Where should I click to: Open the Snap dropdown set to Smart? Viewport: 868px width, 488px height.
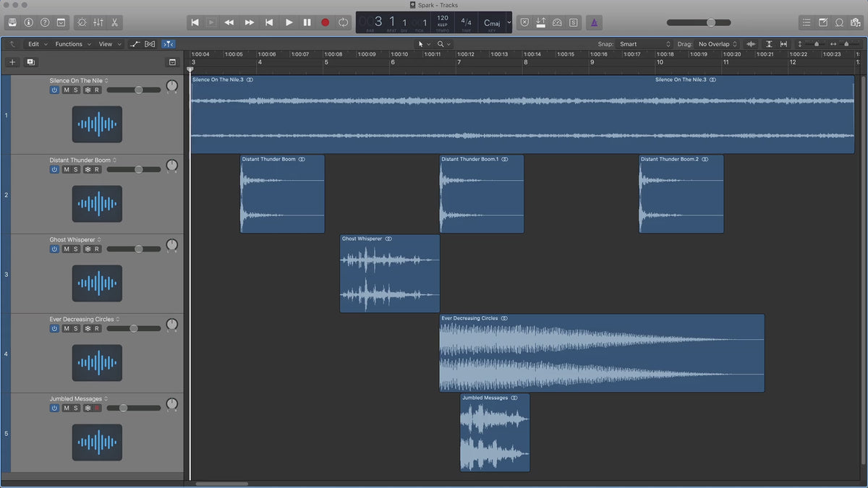click(645, 44)
